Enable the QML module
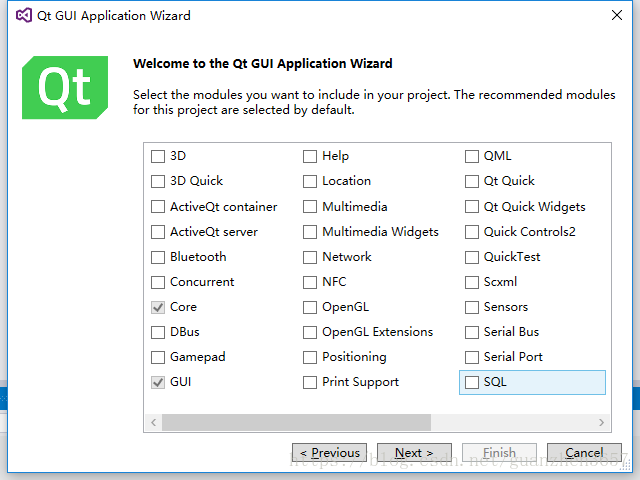 pyautogui.click(x=472, y=156)
